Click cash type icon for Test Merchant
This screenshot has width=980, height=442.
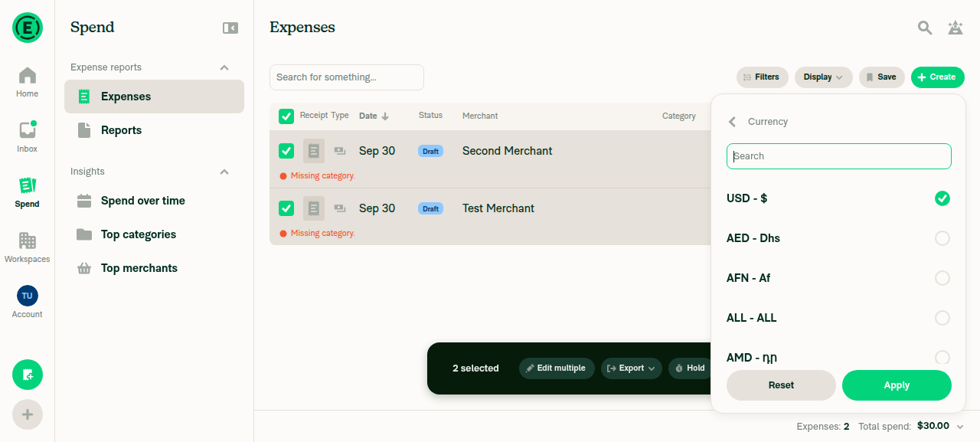[x=340, y=208]
